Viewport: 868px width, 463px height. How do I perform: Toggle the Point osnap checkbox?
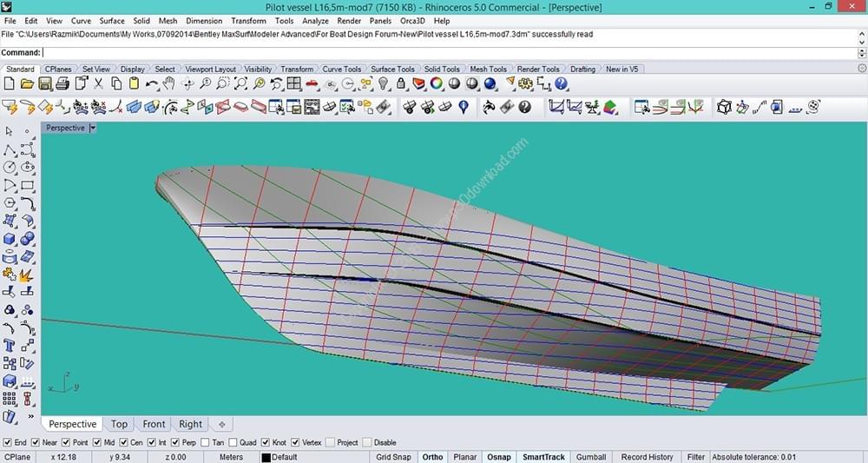point(66,442)
